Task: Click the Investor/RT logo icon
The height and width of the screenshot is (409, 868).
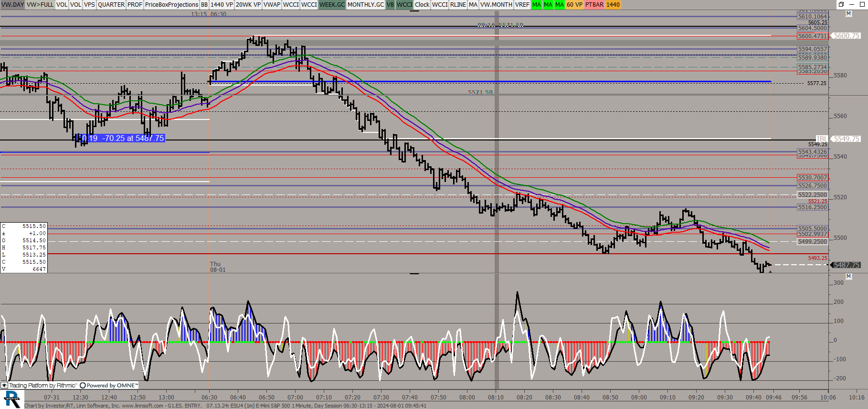Action: pos(11,399)
